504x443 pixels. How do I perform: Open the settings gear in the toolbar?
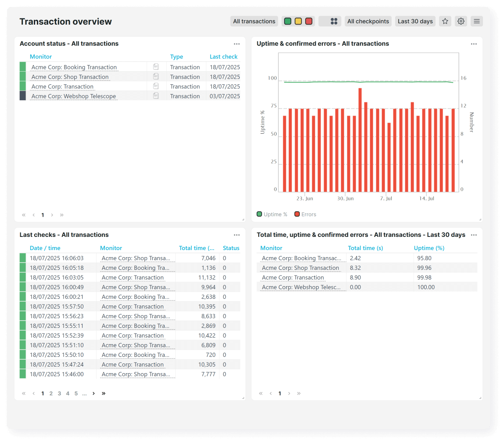click(x=461, y=21)
